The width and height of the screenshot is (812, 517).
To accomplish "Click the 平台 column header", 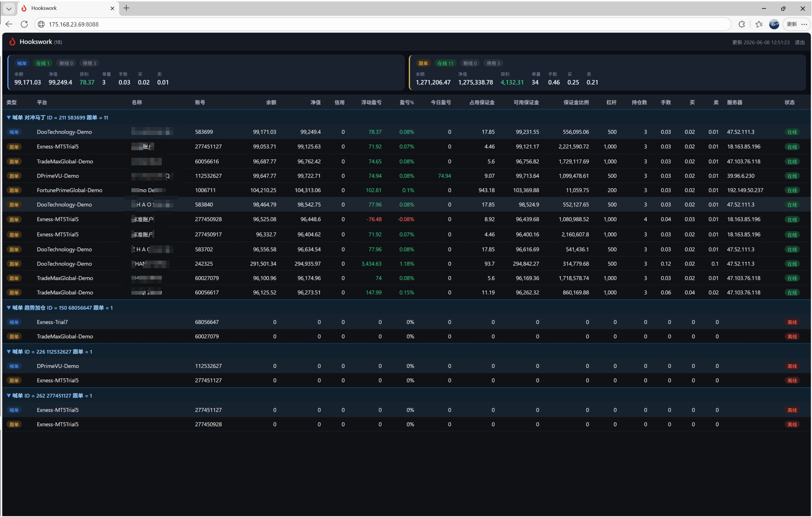I will pos(42,102).
